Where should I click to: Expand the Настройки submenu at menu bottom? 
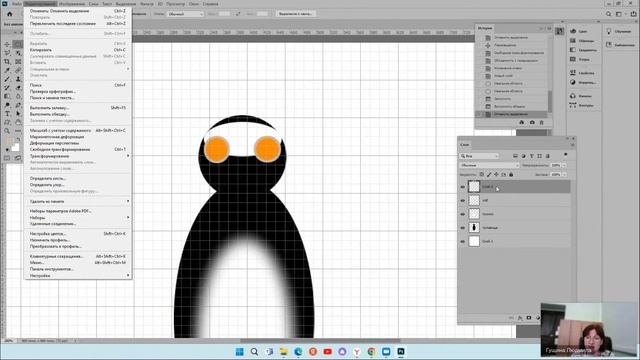pos(78,276)
